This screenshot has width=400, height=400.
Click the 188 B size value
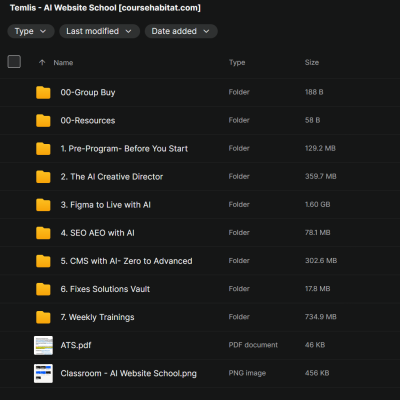point(314,92)
